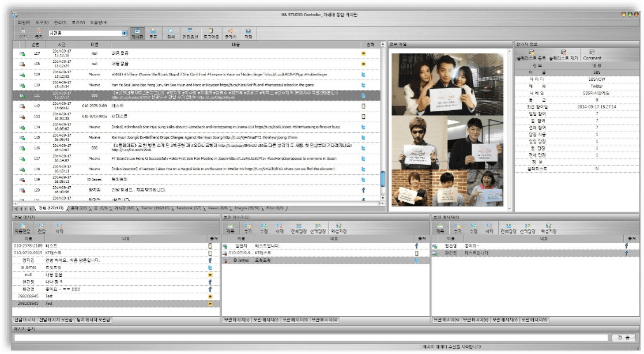Viewport: 644px width, 354px height.
Task: Click the Comment icon in participant info panel
Action: [592, 55]
